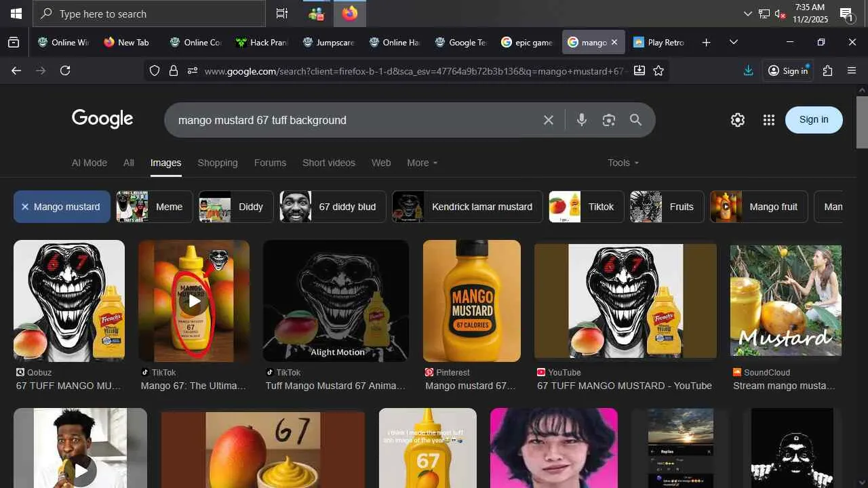Viewport: 868px width, 488px height.
Task: Expand the More search categories dropdown
Action: (x=422, y=163)
